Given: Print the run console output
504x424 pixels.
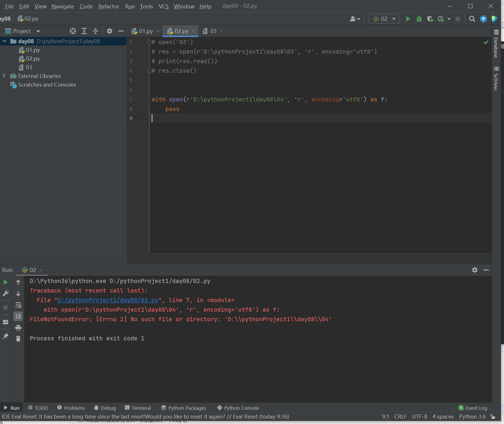Looking at the screenshot, I should [18, 328].
